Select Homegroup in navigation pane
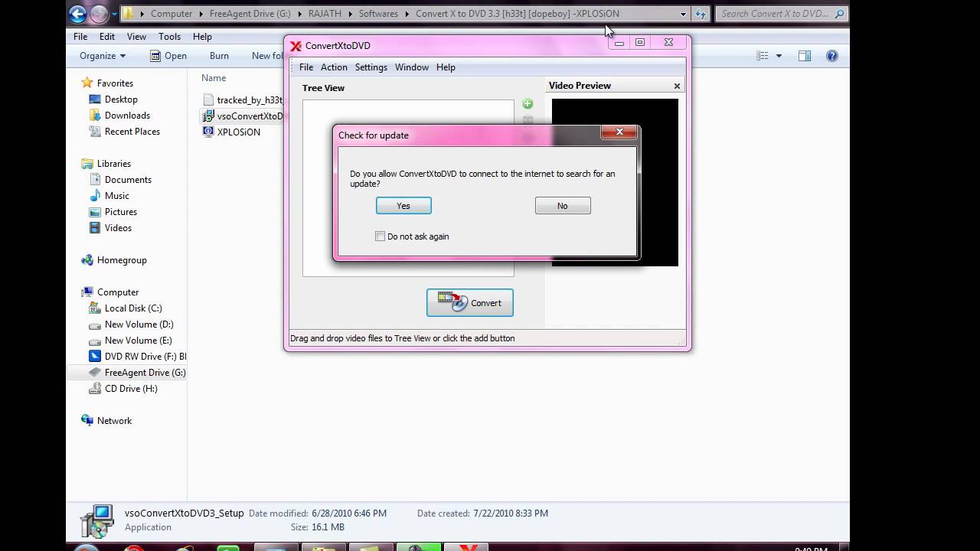The width and height of the screenshot is (980, 551). pyautogui.click(x=122, y=260)
